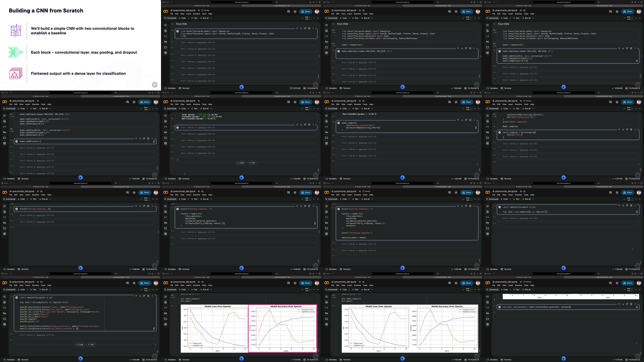Star the notebook in 10:57 AM panel

tap(199, 10)
